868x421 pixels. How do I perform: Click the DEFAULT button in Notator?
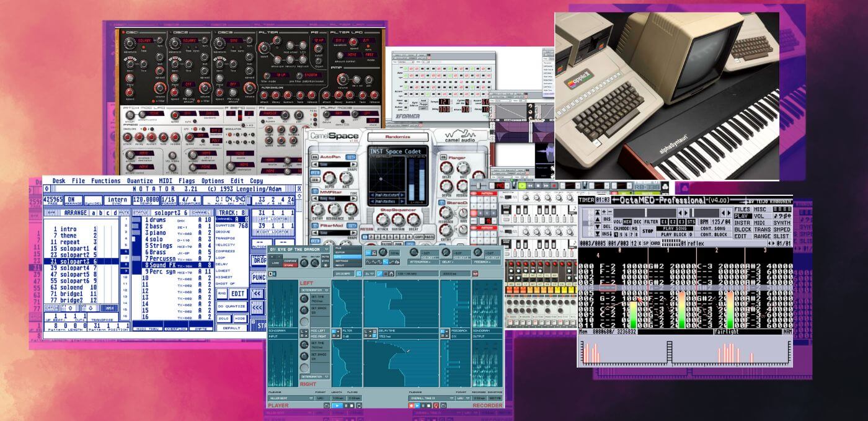coord(231,328)
